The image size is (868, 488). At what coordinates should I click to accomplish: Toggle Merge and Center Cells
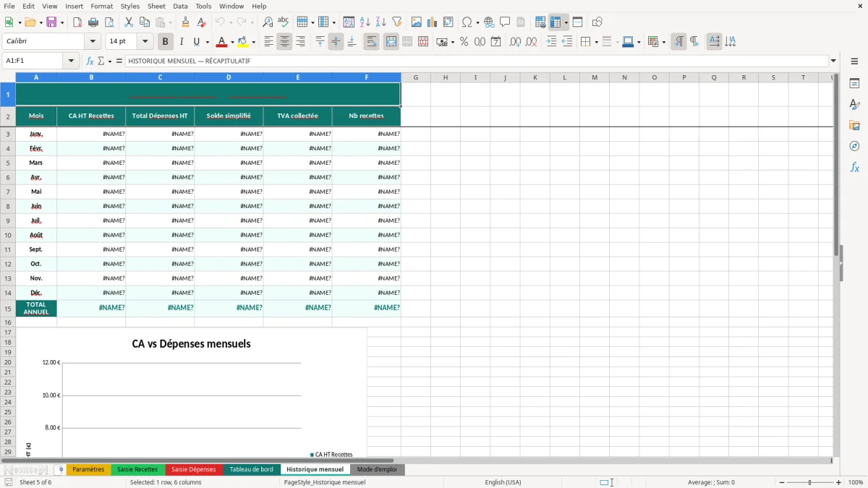click(391, 42)
